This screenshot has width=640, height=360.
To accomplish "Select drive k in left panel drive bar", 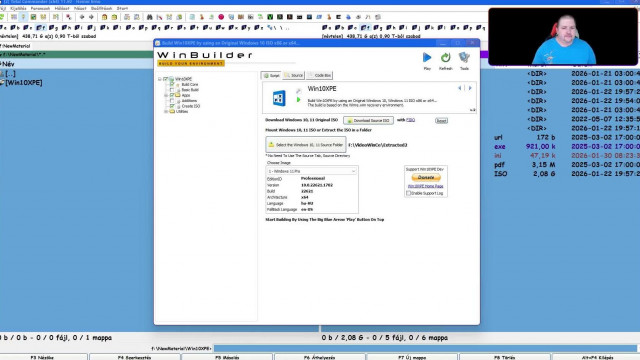I will point(105,28).
